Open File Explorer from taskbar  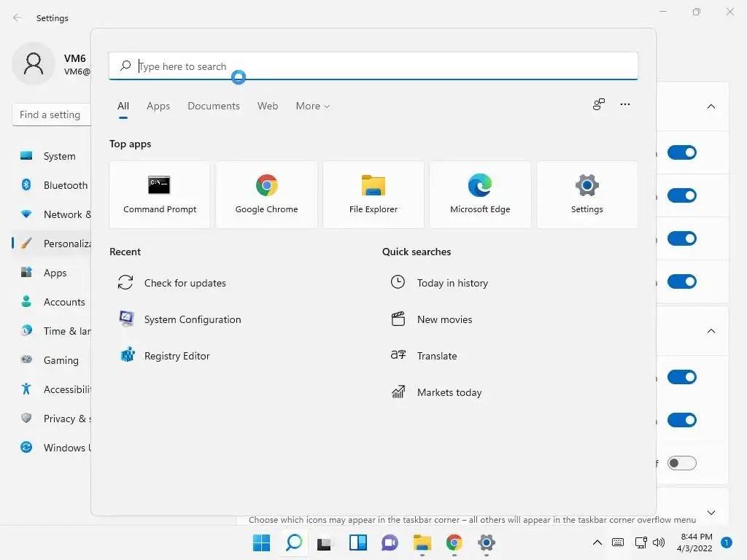click(422, 542)
